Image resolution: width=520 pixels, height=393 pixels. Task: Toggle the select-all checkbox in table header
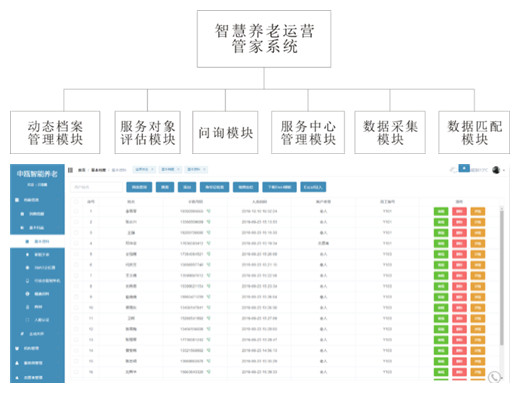coord(76,202)
